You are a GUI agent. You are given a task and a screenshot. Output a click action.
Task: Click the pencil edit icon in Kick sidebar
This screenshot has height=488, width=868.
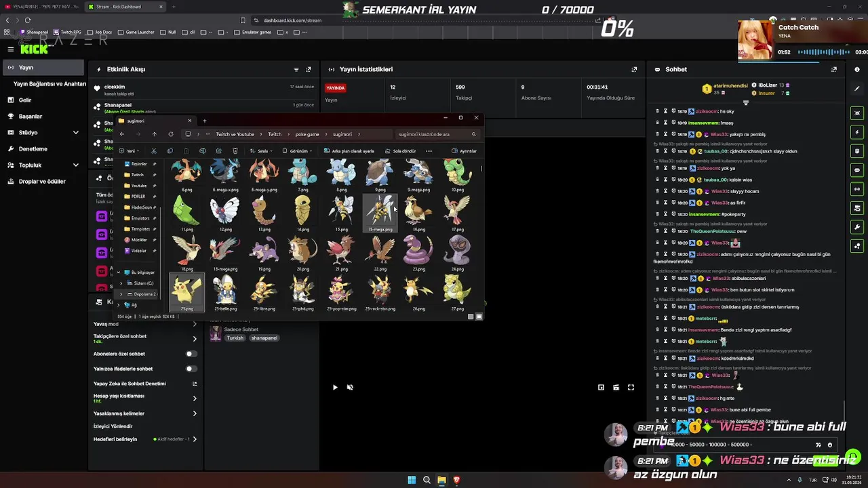pyautogui.click(x=857, y=88)
